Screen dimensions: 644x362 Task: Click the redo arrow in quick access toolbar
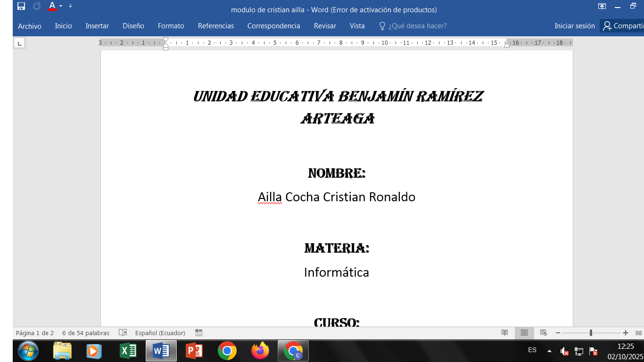[x=37, y=6]
